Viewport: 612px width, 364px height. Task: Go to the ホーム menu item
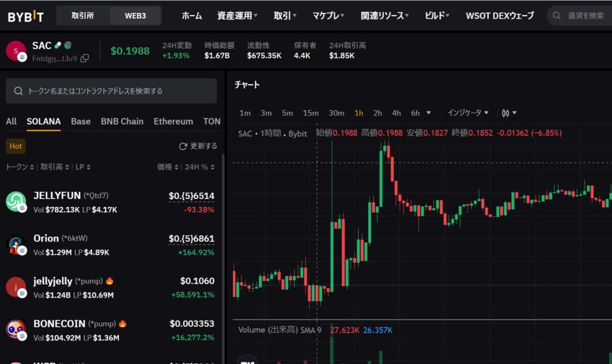[192, 16]
